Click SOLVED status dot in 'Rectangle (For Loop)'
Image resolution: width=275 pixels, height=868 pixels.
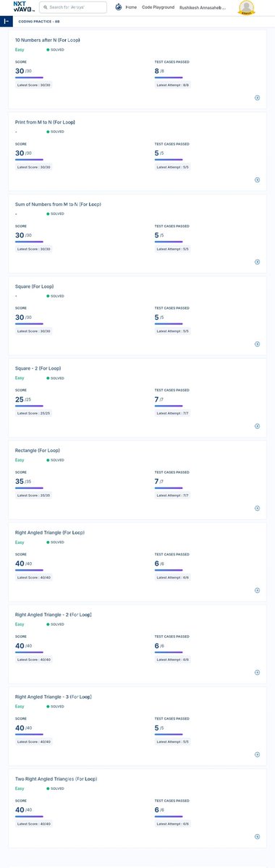[48, 460]
